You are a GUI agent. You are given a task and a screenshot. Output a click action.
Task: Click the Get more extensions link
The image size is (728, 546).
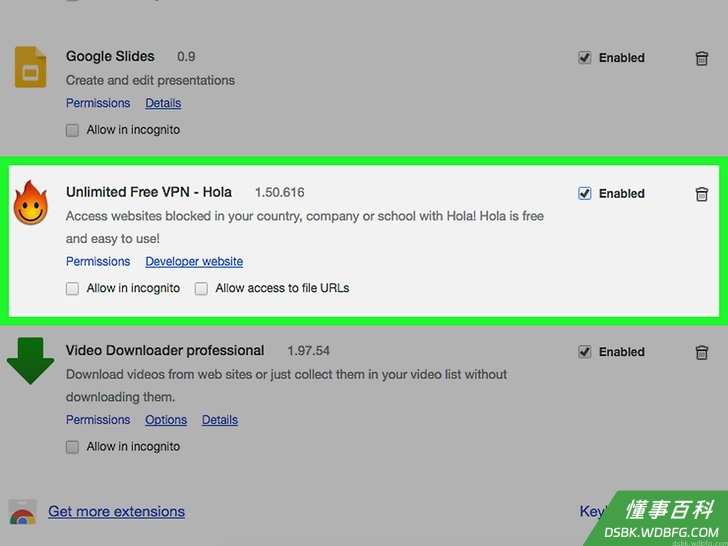coord(117,512)
